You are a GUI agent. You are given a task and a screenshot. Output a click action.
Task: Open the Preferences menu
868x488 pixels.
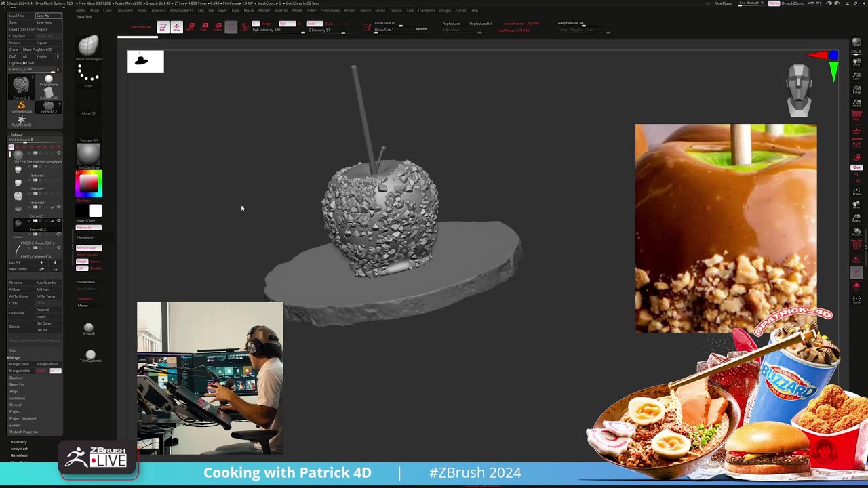(x=330, y=10)
